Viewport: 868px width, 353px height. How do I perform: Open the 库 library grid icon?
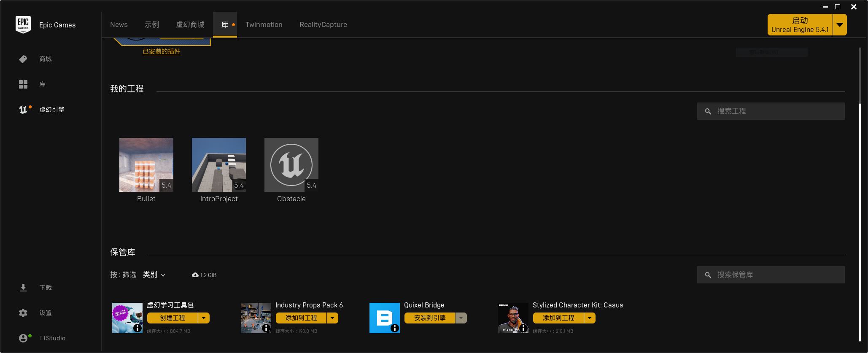pyautogui.click(x=23, y=84)
